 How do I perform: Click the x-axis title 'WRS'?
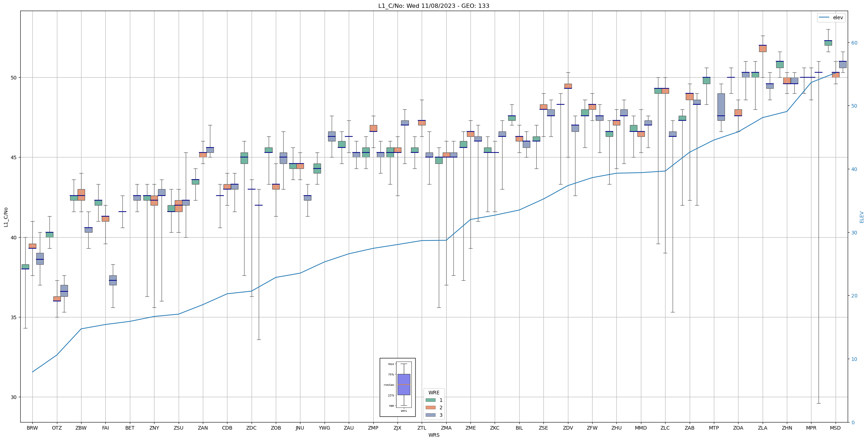434,435
